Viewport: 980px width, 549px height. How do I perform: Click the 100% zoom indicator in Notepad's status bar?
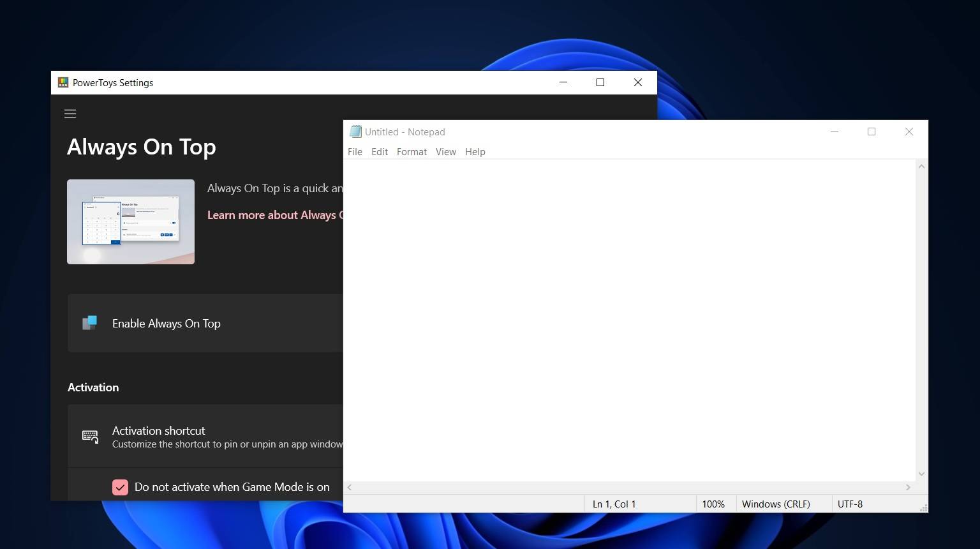(714, 504)
